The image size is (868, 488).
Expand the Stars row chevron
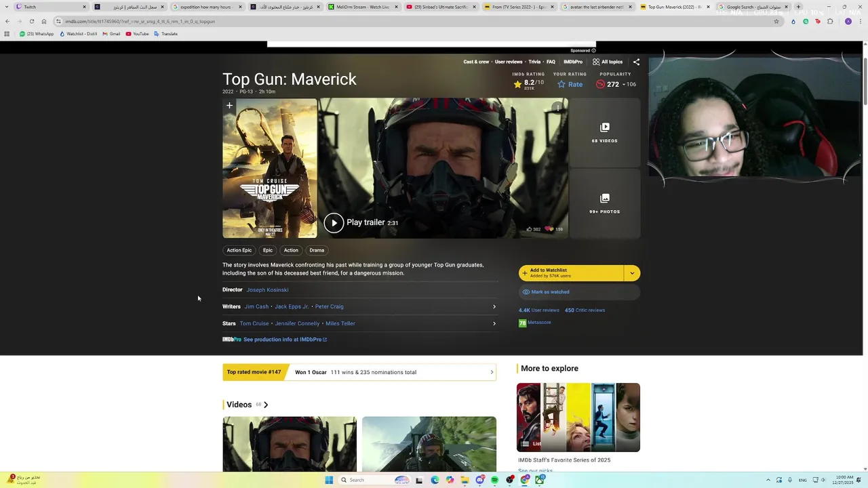pyautogui.click(x=494, y=323)
